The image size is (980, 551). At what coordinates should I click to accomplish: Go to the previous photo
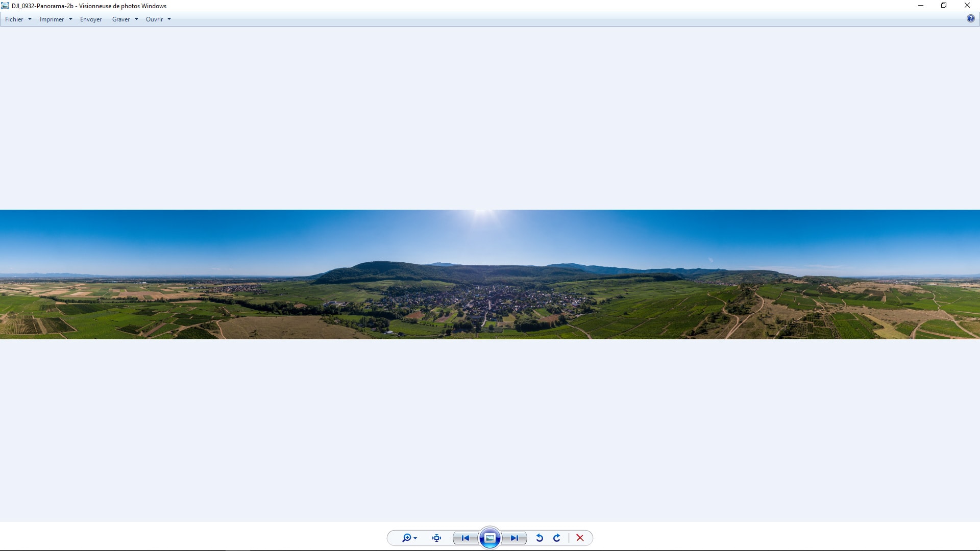465,538
